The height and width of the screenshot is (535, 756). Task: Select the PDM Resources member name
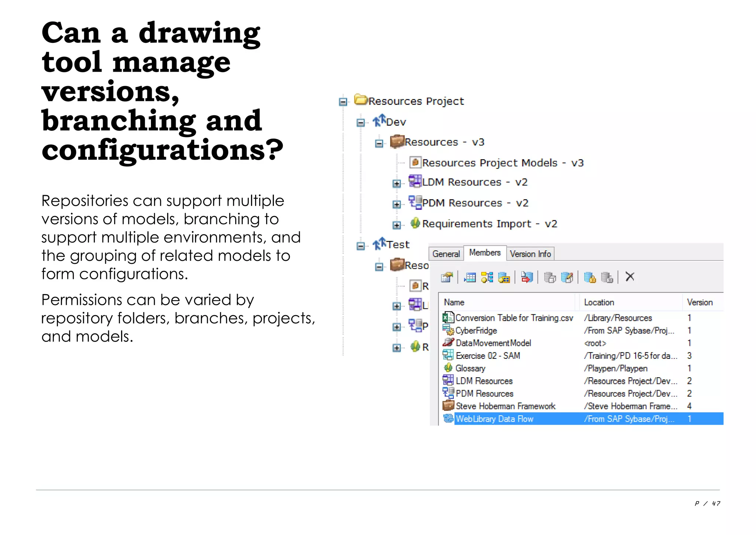pos(485,393)
